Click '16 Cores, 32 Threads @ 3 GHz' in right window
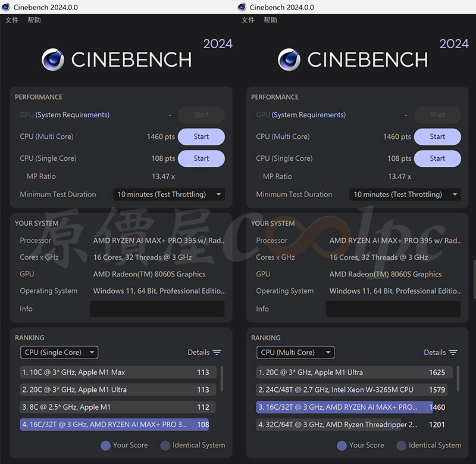This screenshot has width=476, height=464. point(378,257)
